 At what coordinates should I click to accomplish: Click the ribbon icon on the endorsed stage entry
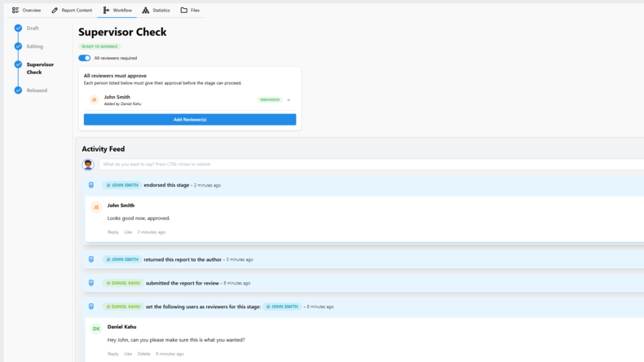tap(91, 185)
